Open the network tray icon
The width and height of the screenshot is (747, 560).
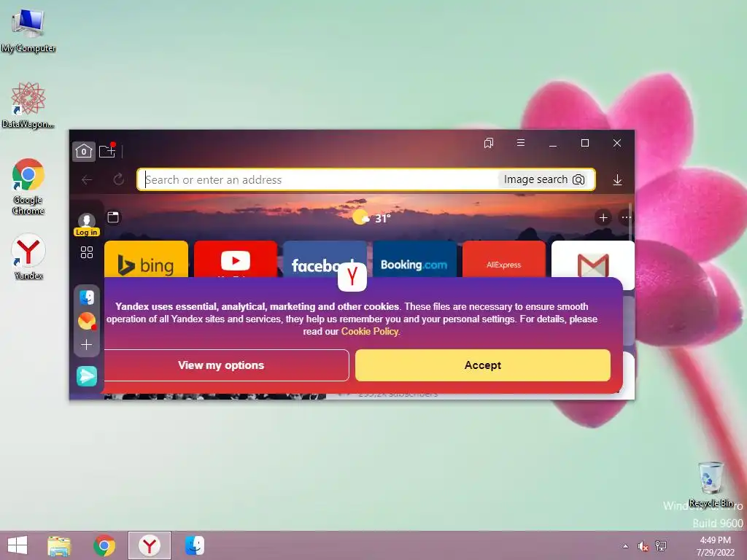661,545
